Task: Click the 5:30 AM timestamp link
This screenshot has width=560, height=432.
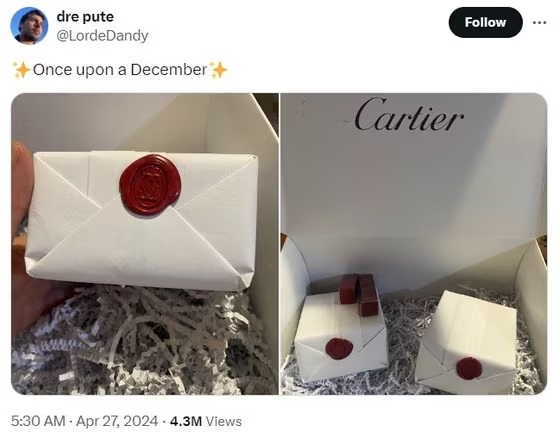Action: 38,421
